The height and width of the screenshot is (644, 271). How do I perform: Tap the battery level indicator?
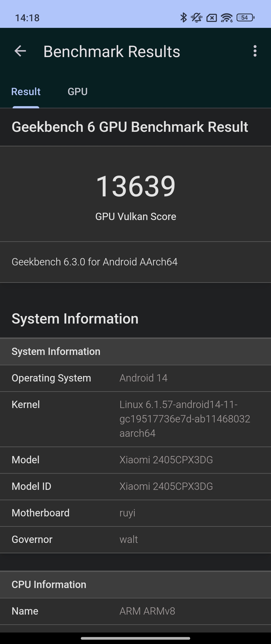[x=246, y=17]
